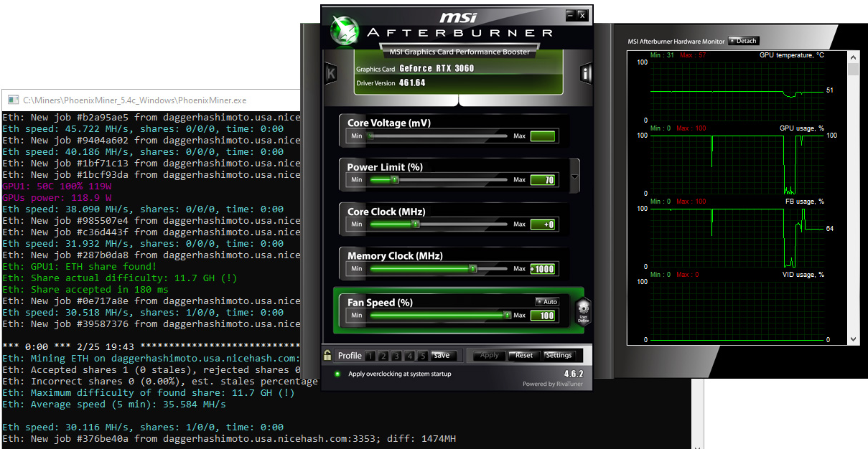Click the Power Limit value field showing 70
This screenshot has height=449, width=868.
[543, 180]
